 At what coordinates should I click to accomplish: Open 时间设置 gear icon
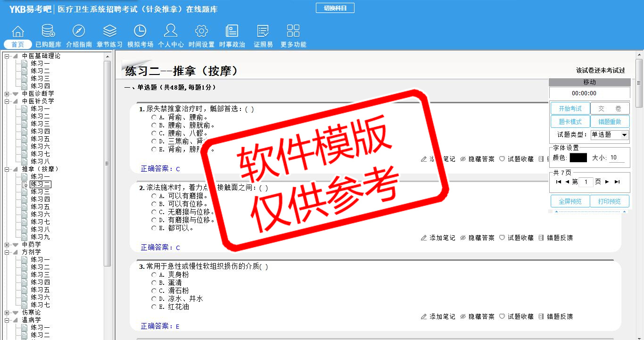[201, 32]
